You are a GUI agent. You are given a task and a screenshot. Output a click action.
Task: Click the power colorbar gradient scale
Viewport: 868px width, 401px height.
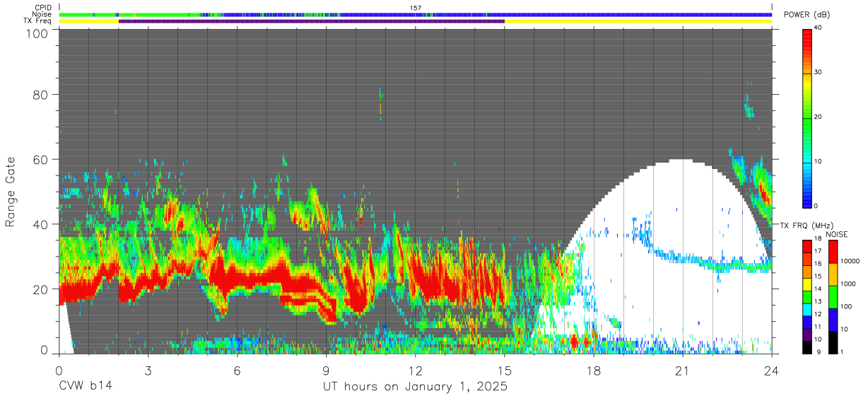[x=807, y=117]
